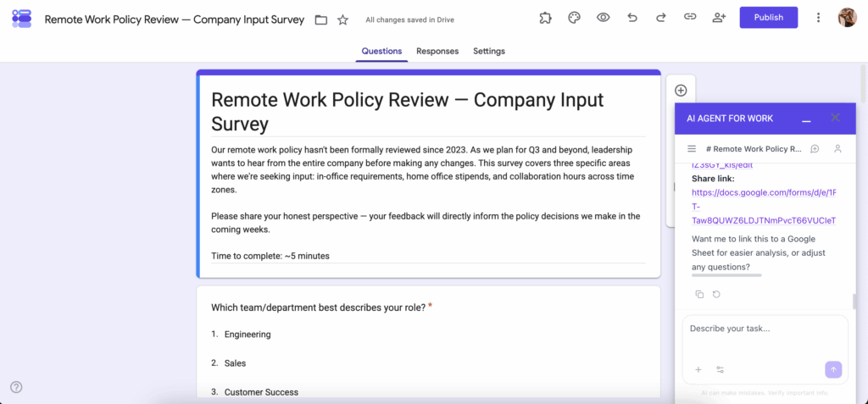Click the form title in the header bar

click(x=175, y=19)
